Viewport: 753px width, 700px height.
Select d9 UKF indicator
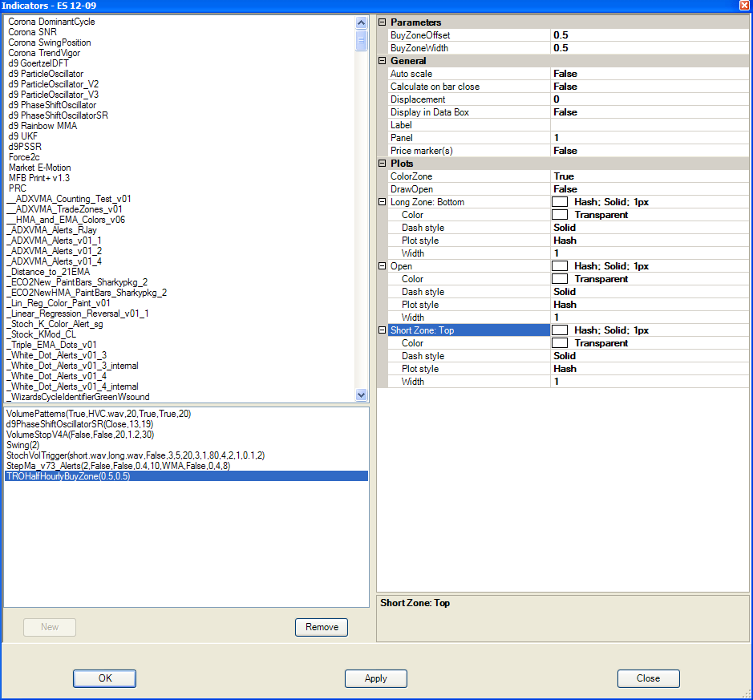pyautogui.click(x=22, y=136)
